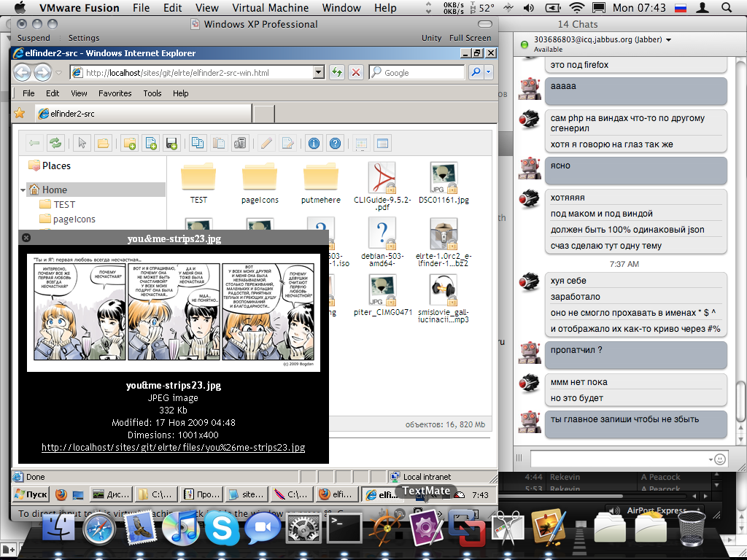The image size is (747, 560).
Task: Open Jabber account status dropdown
Action: (668, 40)
